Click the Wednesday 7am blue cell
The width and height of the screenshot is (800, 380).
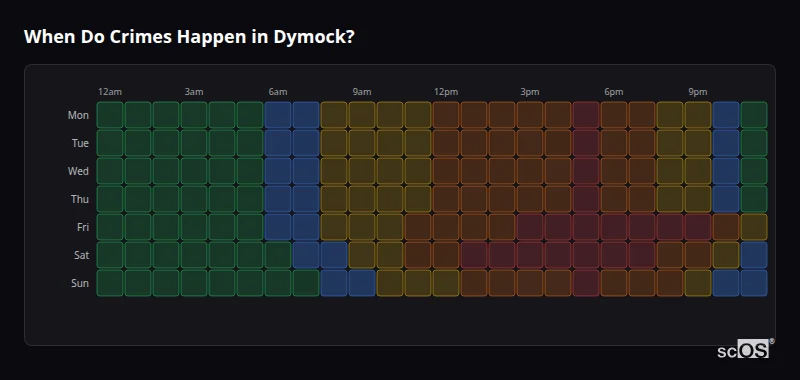(x=306, y=171)
